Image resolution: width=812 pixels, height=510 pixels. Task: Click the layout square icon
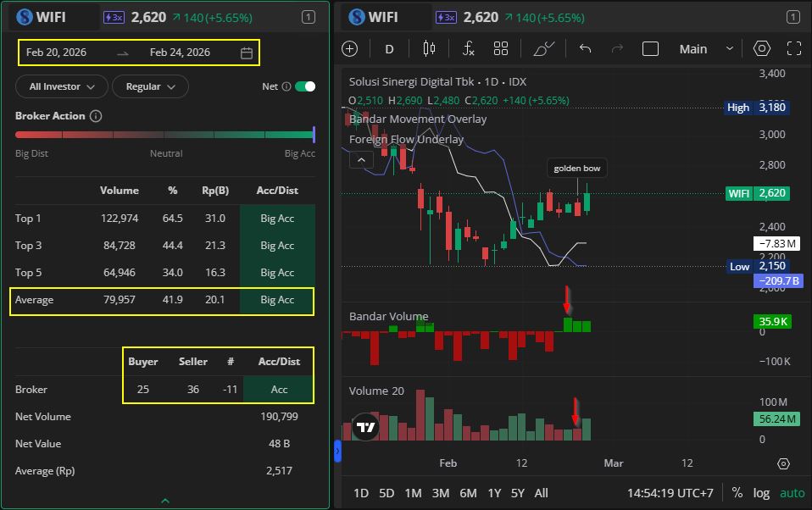[x=650, y=48]
